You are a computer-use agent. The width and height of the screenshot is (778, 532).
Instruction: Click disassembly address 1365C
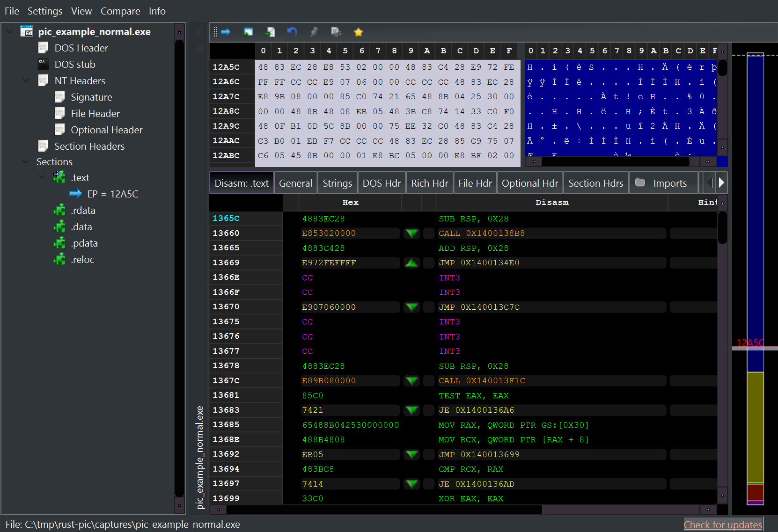226,218
